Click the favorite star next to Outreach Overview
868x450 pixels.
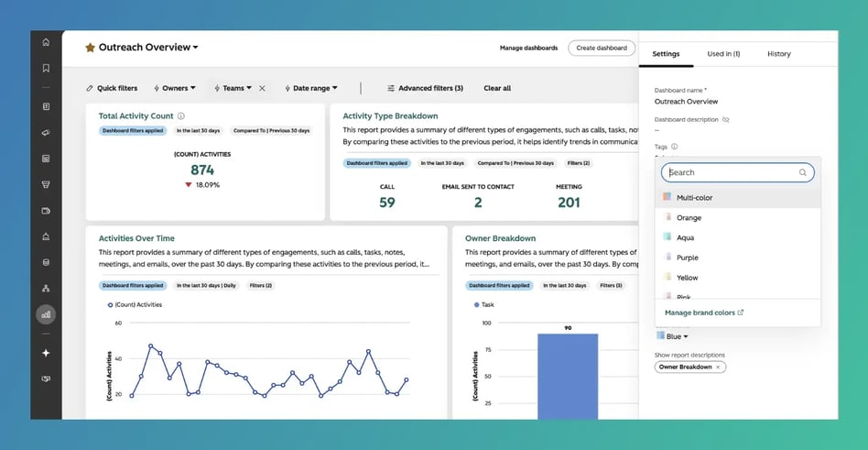pyautogui.click(x=91, y=48)
